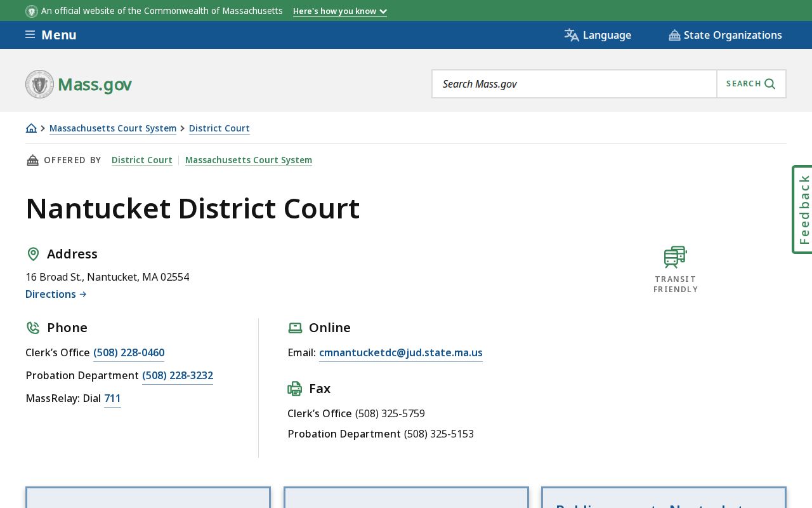812x508 pixels.
Task: Click the official website seal icon
Action: click(x=32, y=11)
